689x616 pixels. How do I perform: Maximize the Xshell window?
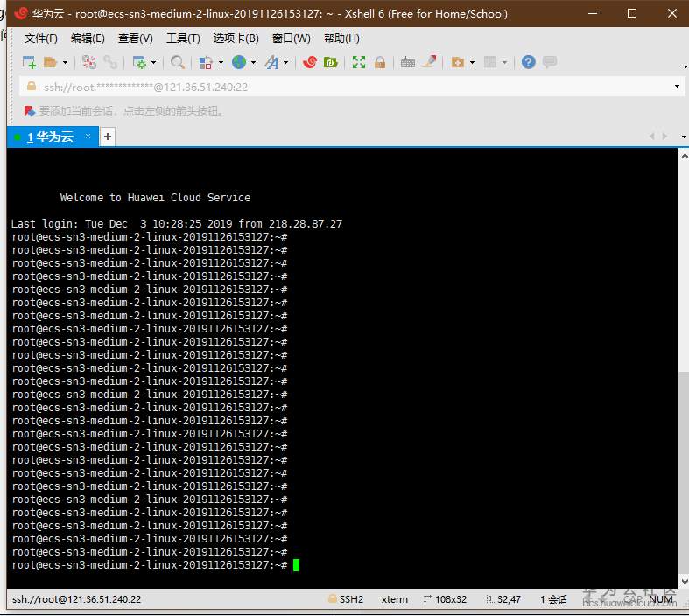coord(632,13)
